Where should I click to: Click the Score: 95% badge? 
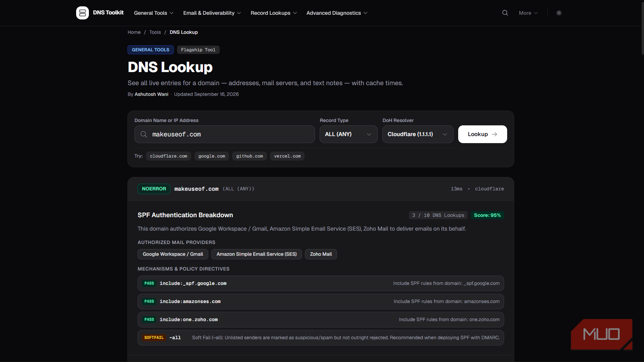[487, 215]
